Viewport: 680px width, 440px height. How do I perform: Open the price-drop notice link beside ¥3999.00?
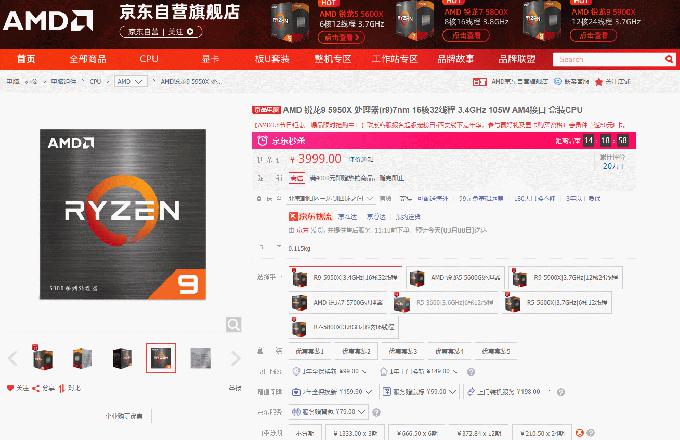361,160
